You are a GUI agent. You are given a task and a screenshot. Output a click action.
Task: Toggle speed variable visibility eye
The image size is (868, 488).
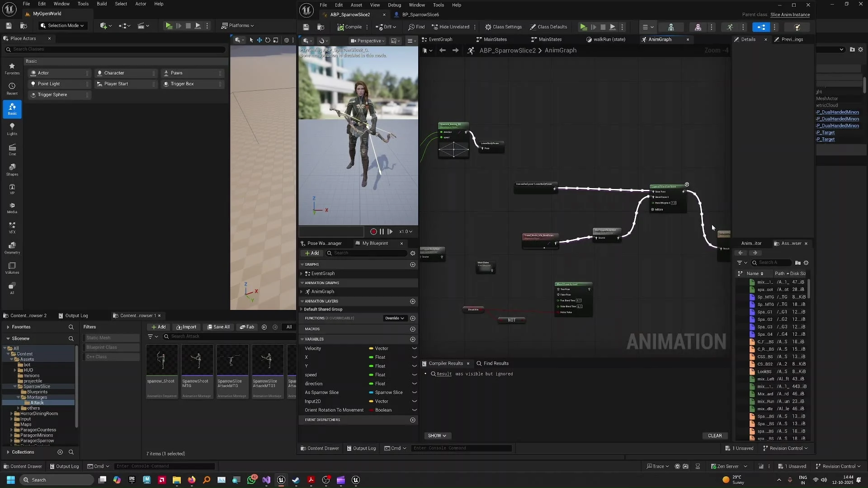pos(414,375)
